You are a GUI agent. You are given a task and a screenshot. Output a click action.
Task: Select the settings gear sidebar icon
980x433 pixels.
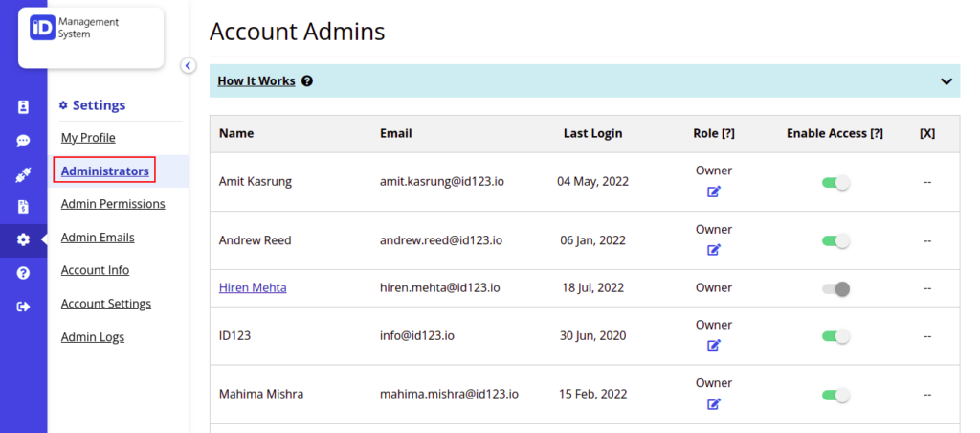pyautogui.click(x=23, y=239)
